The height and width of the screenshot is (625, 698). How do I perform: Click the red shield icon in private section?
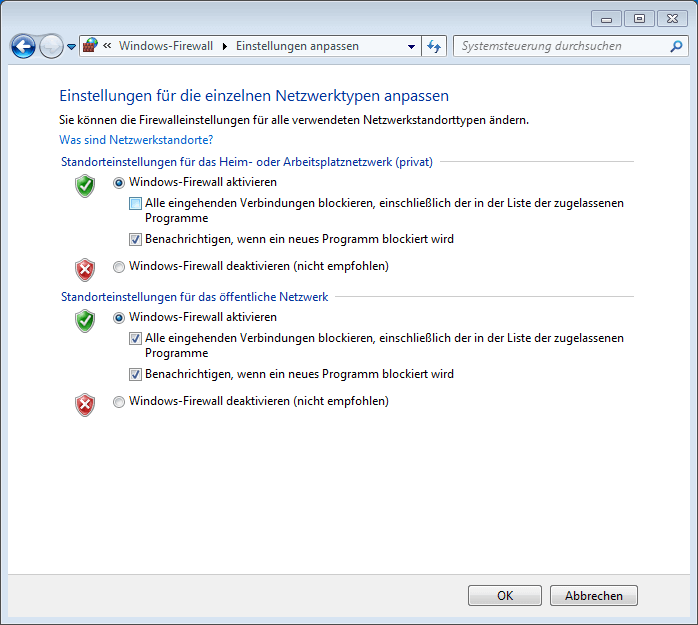[x=85, y=270]
